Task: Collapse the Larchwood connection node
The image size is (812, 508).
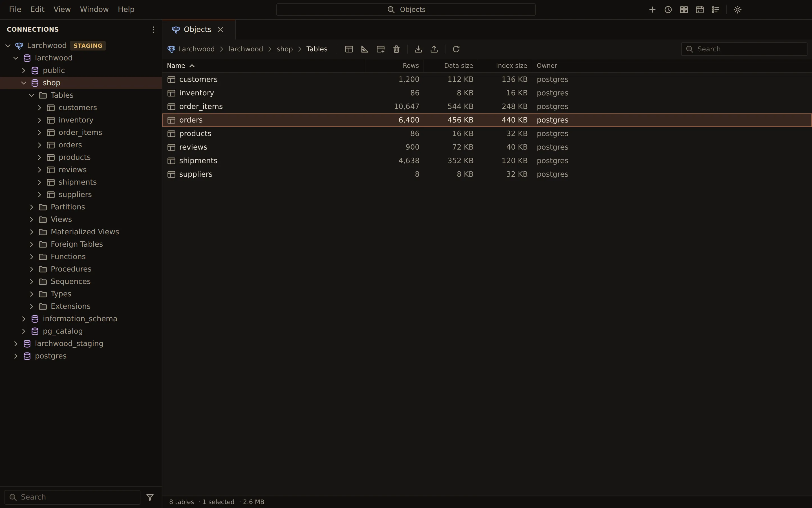Action: [8, 45]
